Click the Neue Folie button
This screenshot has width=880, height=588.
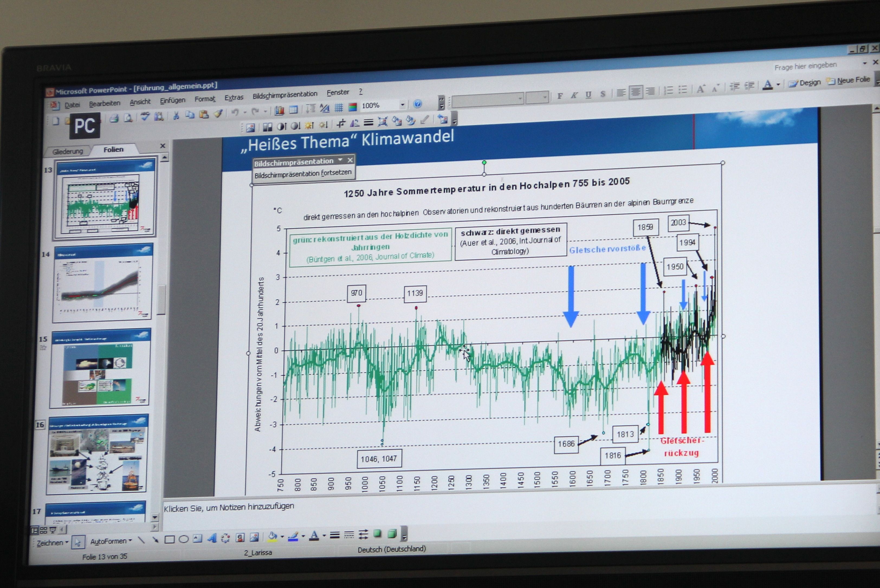[x=850, y=80]
